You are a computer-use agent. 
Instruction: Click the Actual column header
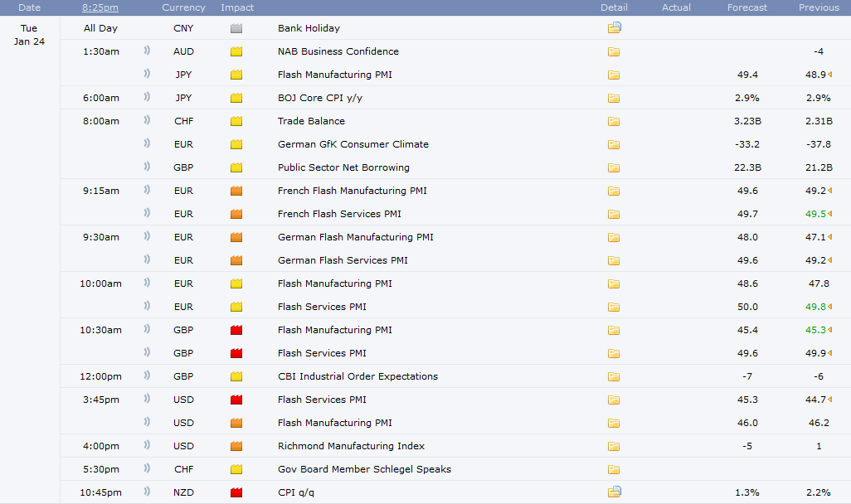coord(676,7)
